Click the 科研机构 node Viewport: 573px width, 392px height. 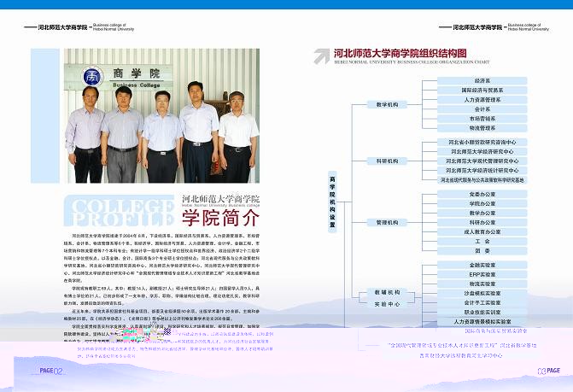pos(387,161)
